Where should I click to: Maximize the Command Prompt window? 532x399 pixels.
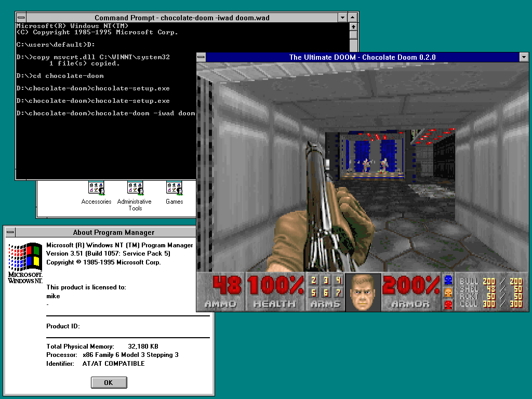[x=353, y=18]
